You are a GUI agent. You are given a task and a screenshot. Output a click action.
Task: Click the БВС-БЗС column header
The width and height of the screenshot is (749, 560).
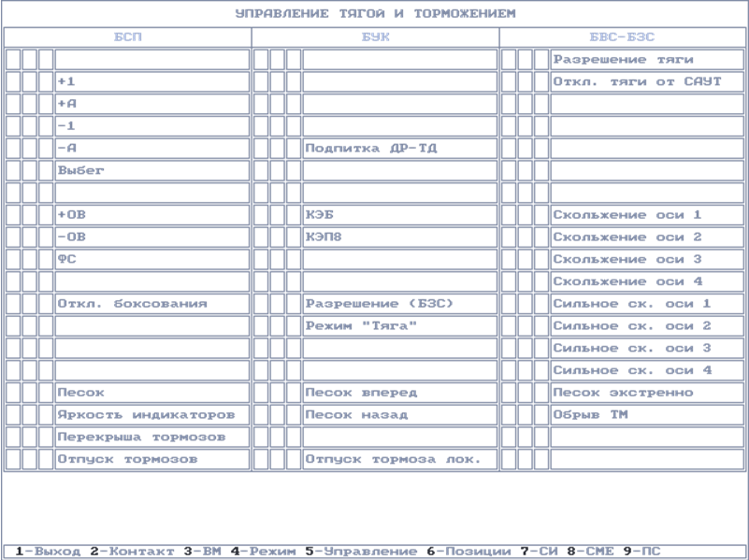click(622, 37)
